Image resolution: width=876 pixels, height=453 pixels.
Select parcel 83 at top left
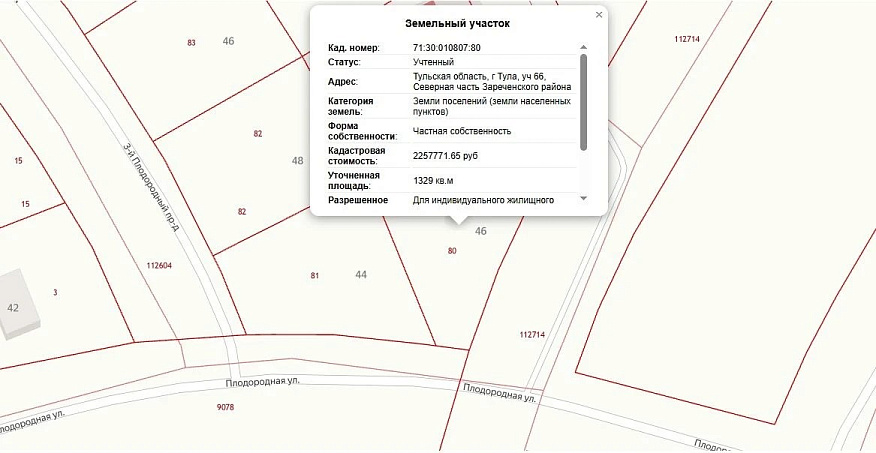(192, 42)
